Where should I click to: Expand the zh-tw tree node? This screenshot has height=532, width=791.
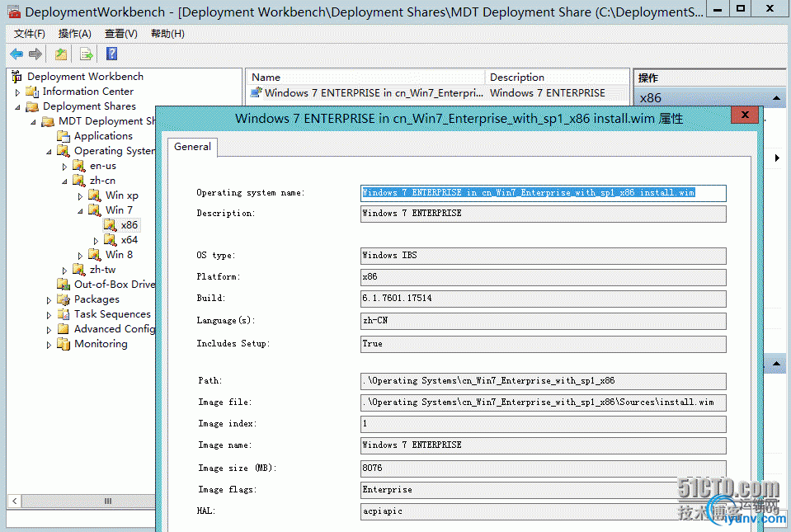tap(65, 270)
